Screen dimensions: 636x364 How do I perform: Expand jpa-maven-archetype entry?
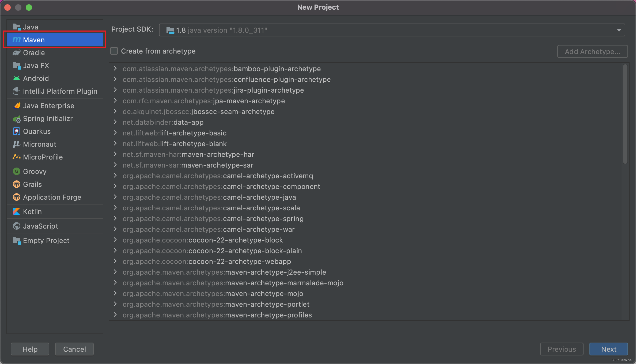[115, 101]
